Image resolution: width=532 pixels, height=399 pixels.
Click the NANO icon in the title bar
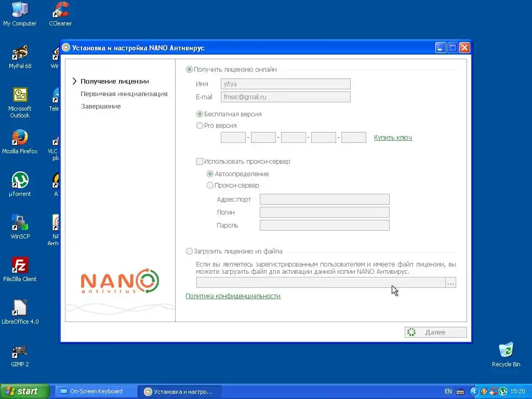click(66, 47)
